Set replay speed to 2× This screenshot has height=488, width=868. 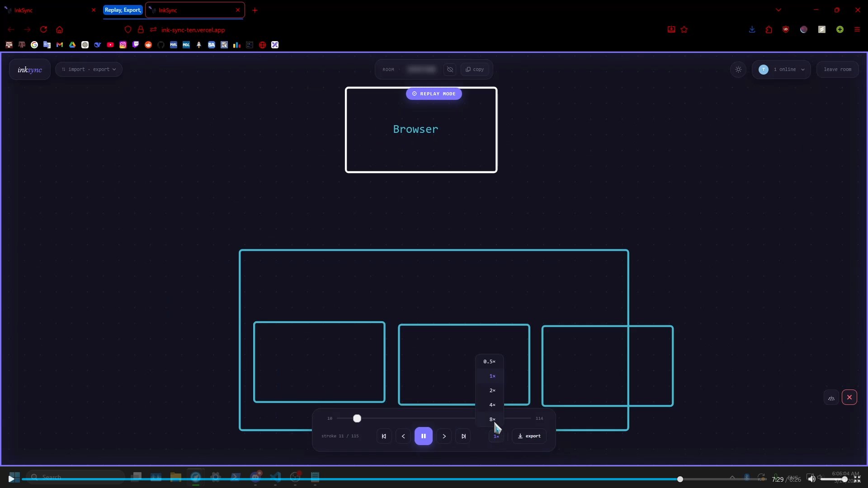[x=492, y=390]
